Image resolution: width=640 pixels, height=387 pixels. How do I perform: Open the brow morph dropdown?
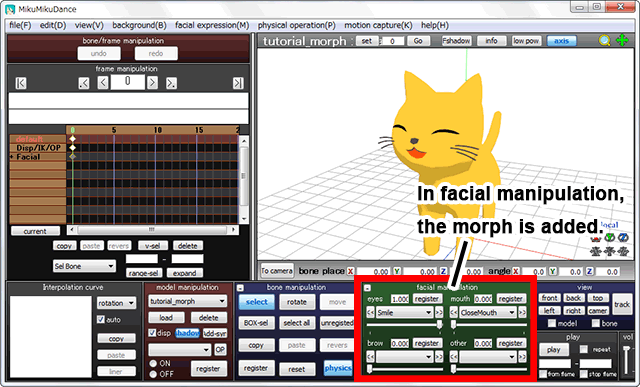pos(404,357)
